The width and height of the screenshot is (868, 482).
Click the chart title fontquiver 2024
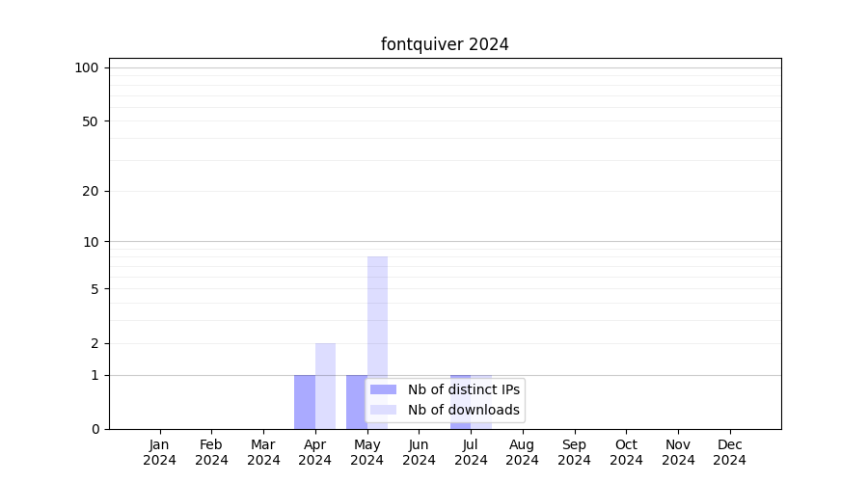pyautogui.click(x=445, y=44)
